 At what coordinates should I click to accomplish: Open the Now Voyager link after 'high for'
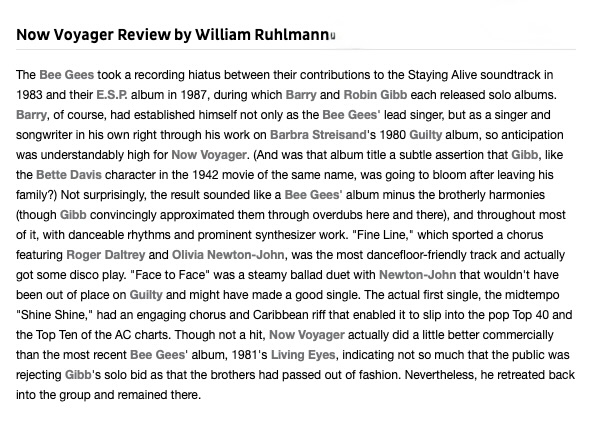(209, 155)
